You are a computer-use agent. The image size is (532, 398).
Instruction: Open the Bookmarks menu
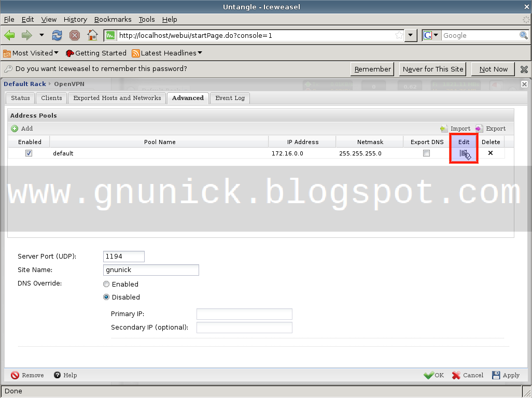pos(113,19)
